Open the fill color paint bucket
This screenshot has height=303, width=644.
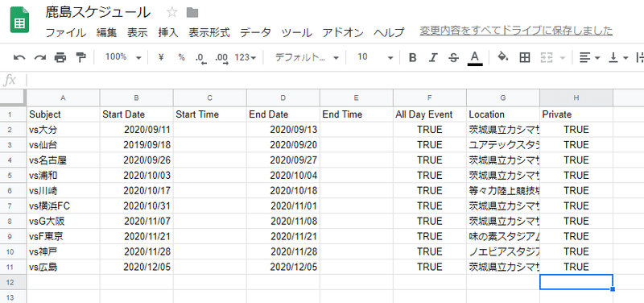tap(502, 57)
